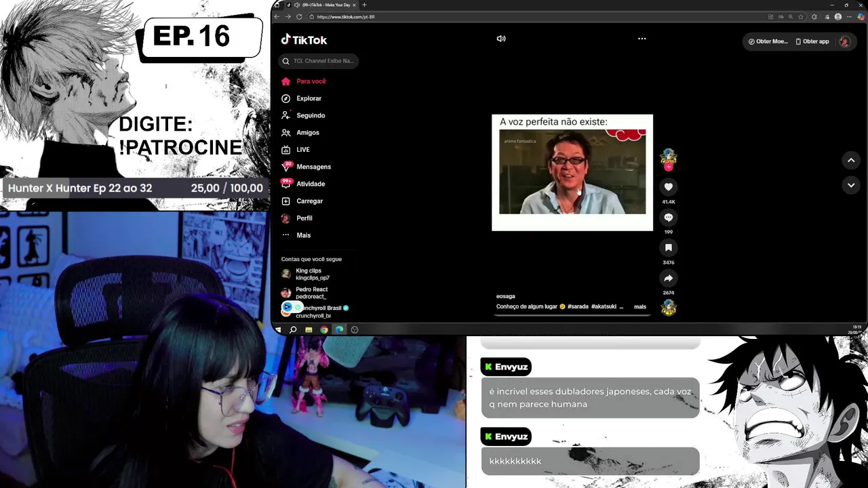Open Atividade notifications
This screenshot has height=488, width=868.
point(303,184)
